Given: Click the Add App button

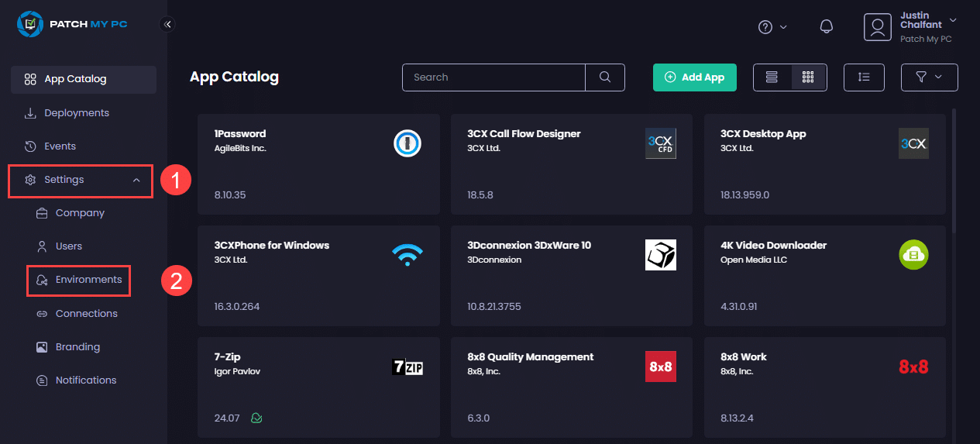Looking at the screenshot, I should click(x=694, y=77).
